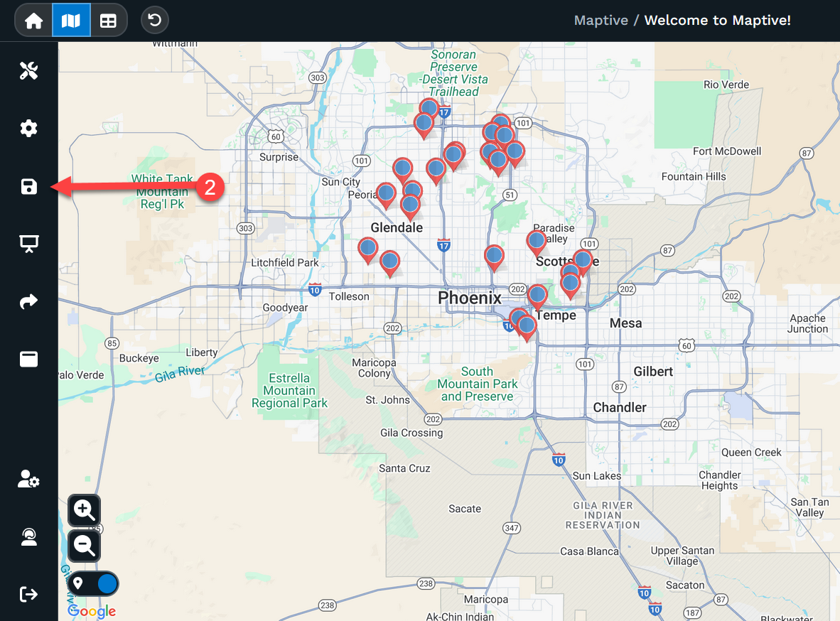This screenshot has height=621, width=840.
Task: Open the billing card icon in sidebar
Action: tap(29, 359)
